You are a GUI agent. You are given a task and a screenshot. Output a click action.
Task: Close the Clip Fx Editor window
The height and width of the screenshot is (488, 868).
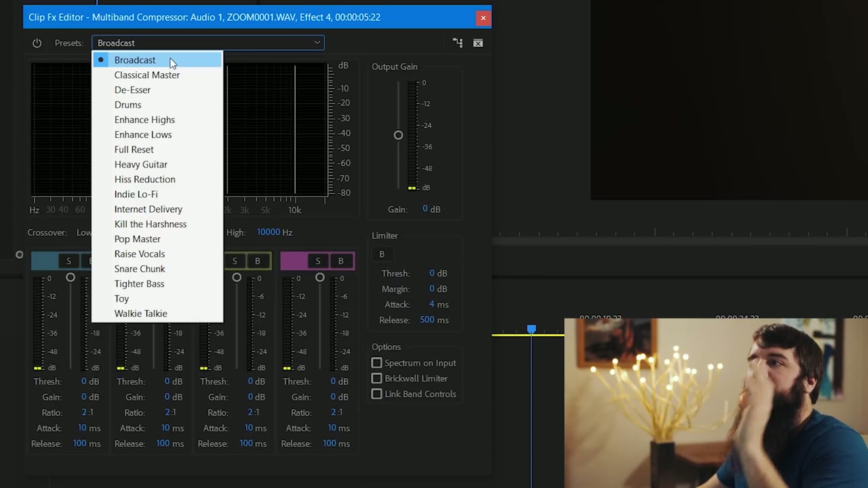[x=483, y=18]
